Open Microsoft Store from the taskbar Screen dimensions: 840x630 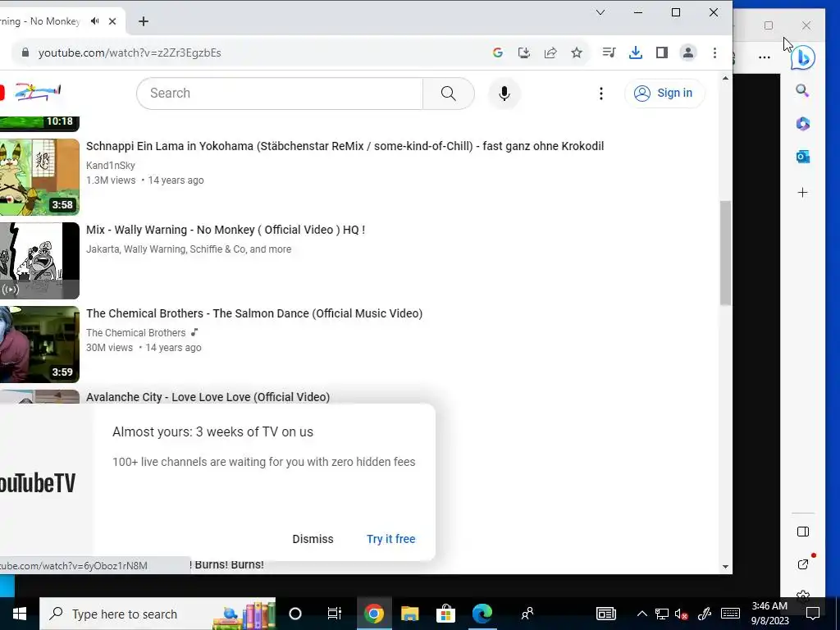(x=445, y=614)
